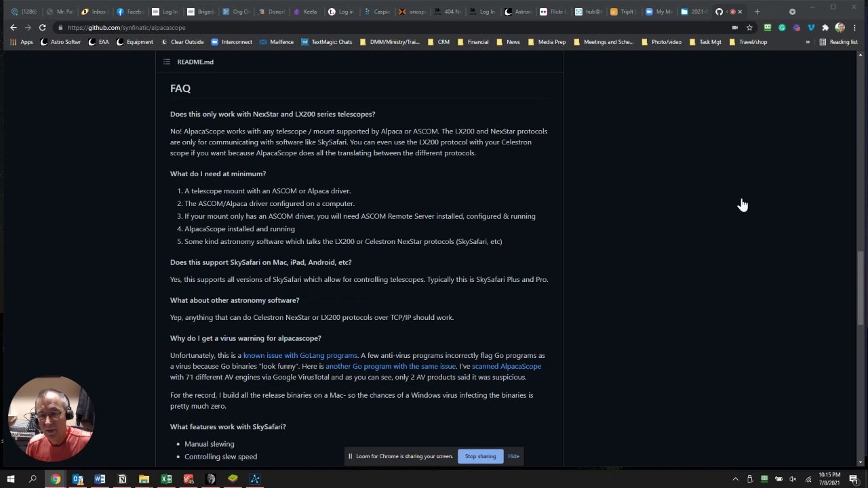The height and width of the screenshot is (488, 868).
Task: Open the Apps bookmark shortcut
Action: point(20,42)
